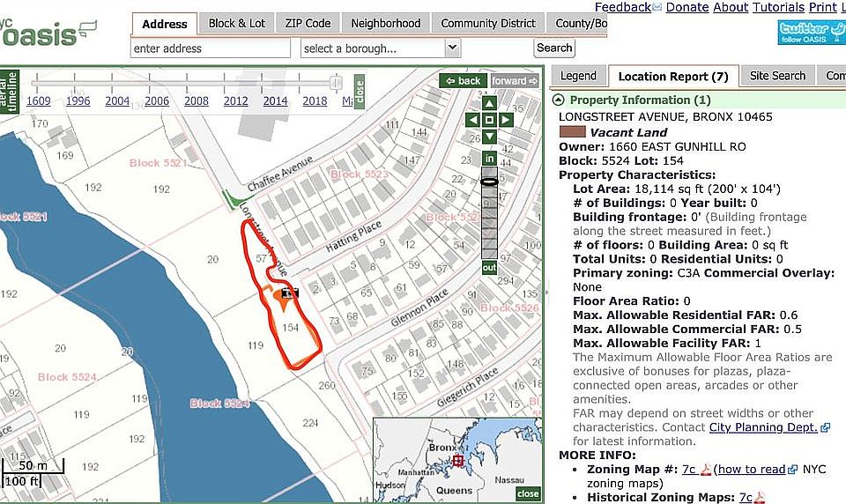Close the overview inset map
Image resolution: width=846 pixels, height=504 pixels.
click(x=527, y=493)
